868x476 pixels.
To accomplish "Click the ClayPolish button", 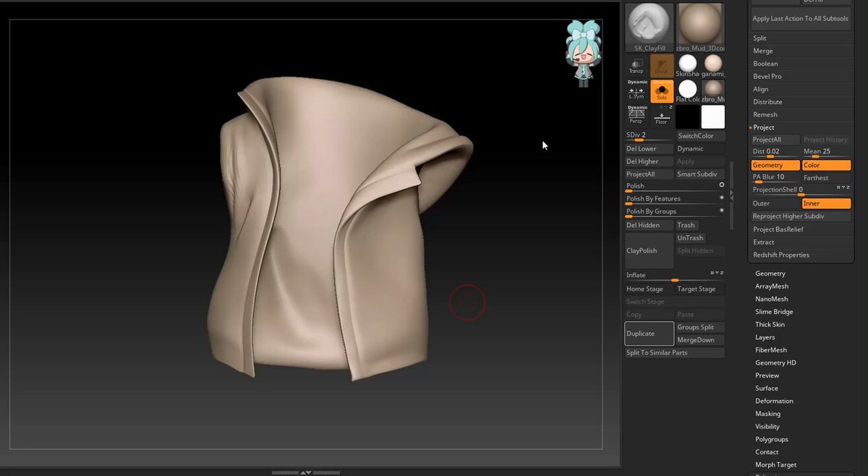I will tap(650, 251).
